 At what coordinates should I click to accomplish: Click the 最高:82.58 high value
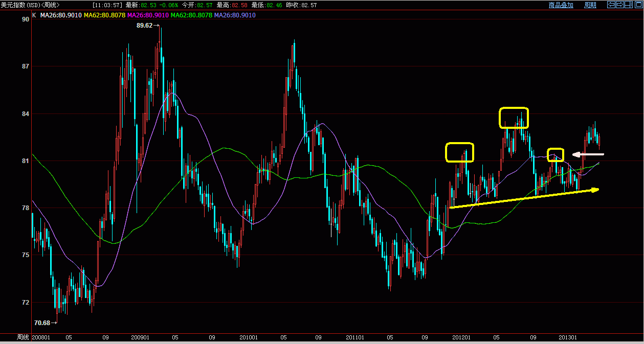232,5
